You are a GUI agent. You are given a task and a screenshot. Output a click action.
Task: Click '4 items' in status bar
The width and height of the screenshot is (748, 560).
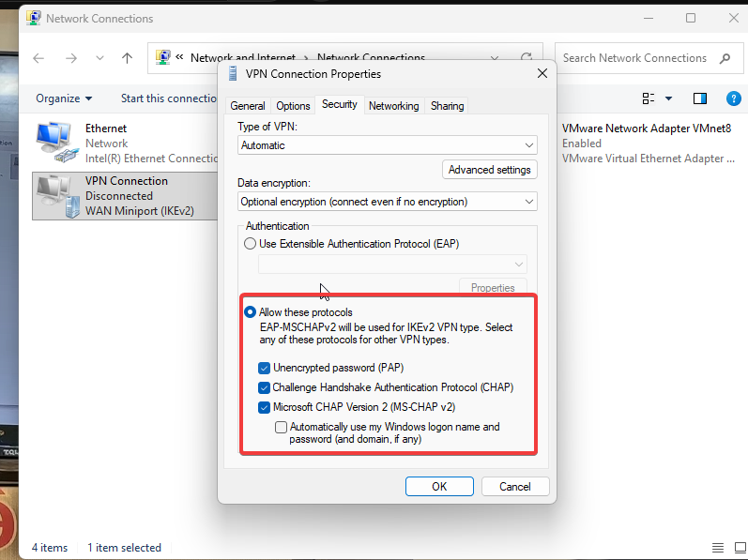coord(50,548)
